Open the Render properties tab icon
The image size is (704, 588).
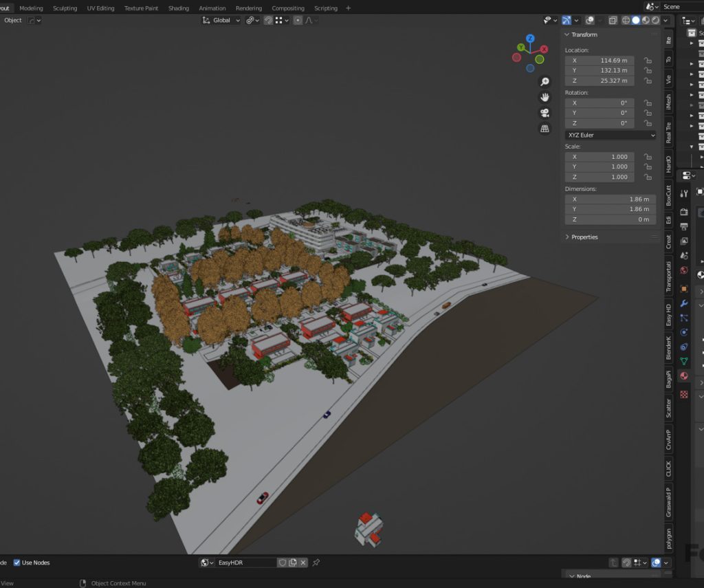(684, 212)
